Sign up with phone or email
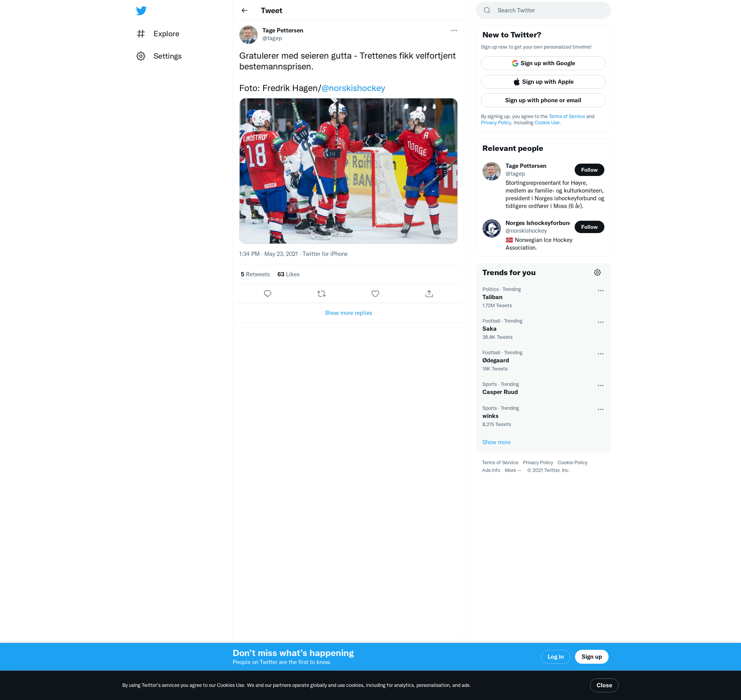The width and height of the screenshot is (741, 700). pos(543,100)
